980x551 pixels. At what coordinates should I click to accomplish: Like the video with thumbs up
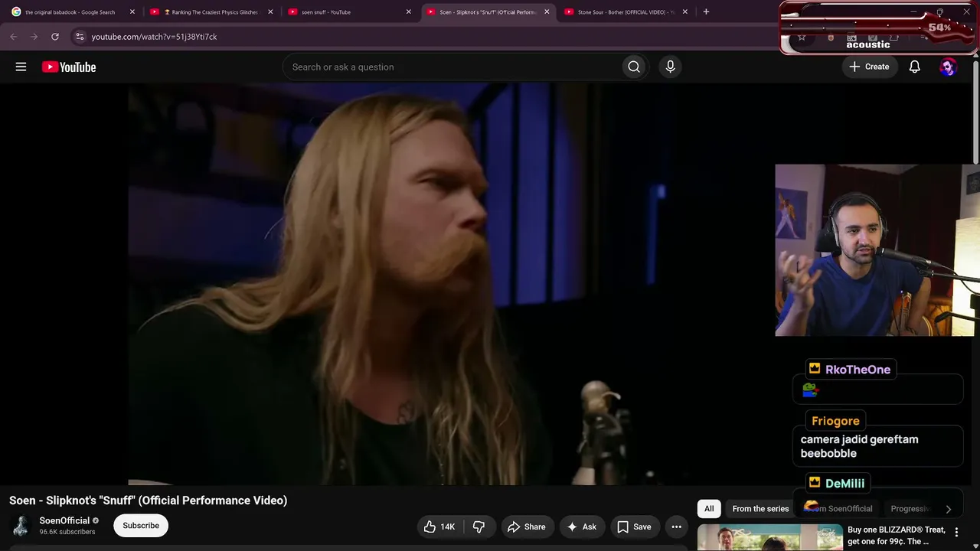(x=439, y=527)
